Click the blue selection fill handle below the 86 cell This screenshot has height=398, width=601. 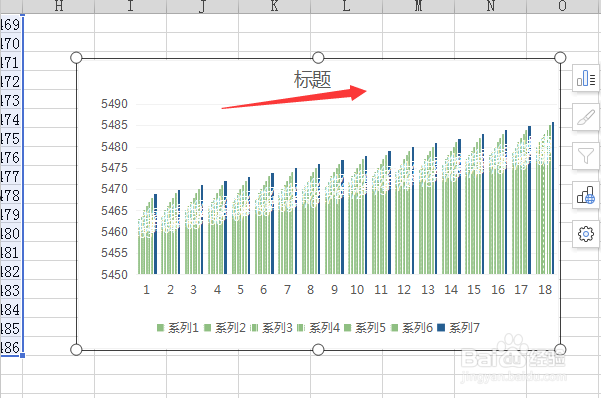tap(23, 356)
